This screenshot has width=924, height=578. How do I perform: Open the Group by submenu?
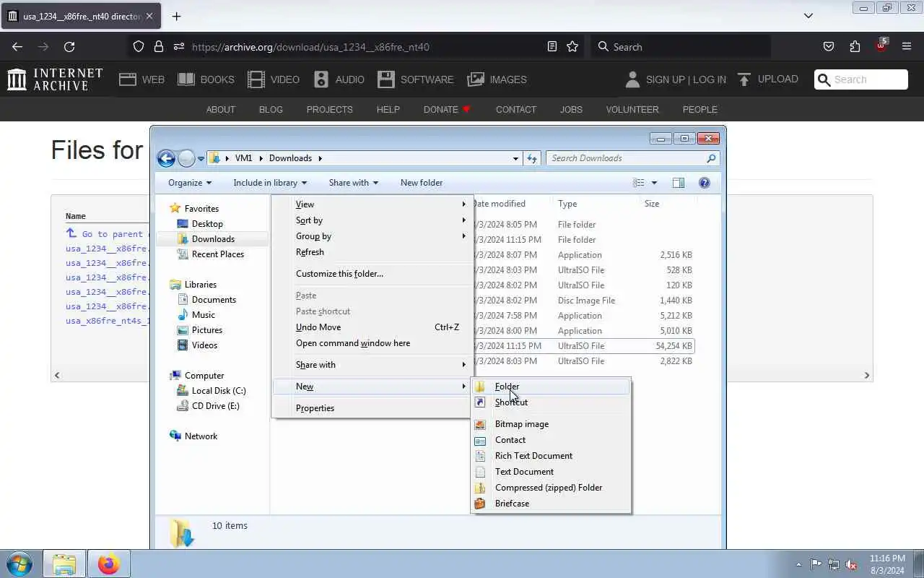pyautogui.click(x=372, y=236)
